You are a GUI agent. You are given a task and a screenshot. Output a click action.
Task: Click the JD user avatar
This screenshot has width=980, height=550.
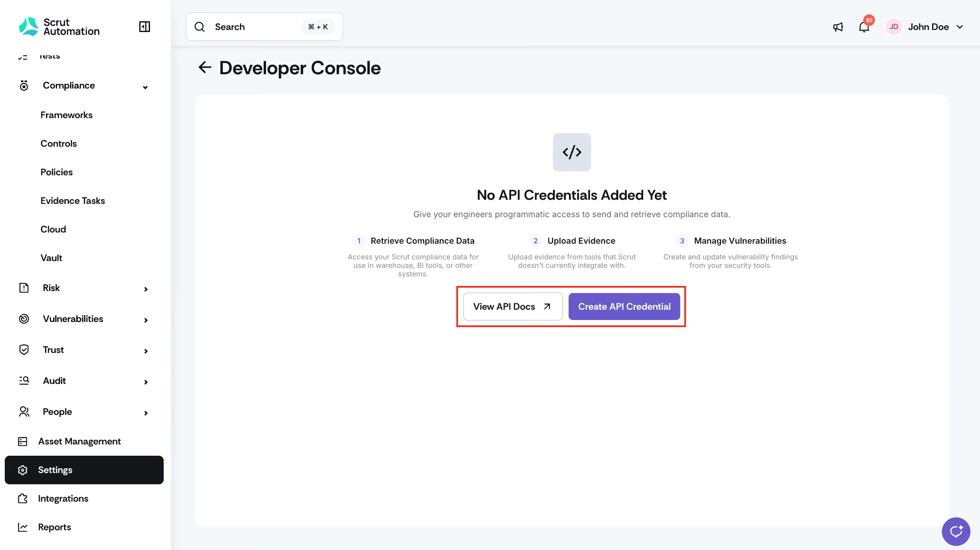point(894,27)
